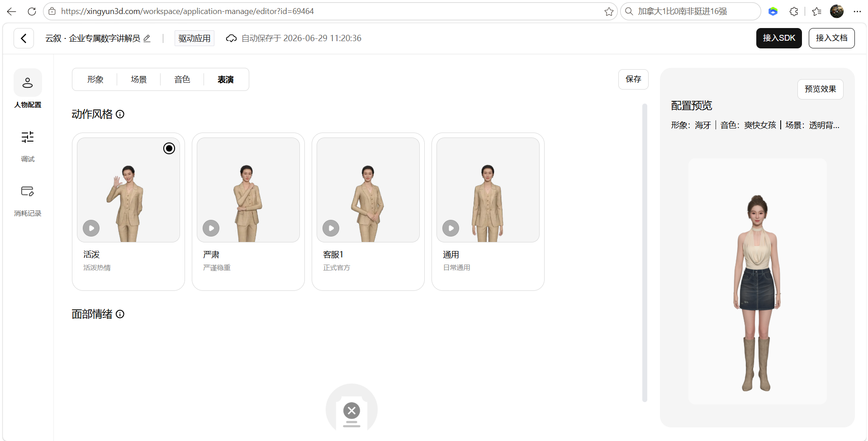This screenshot has height=441, width=868.
Task: Click the 严谨稳重 description text
Action: click(217, 268)
